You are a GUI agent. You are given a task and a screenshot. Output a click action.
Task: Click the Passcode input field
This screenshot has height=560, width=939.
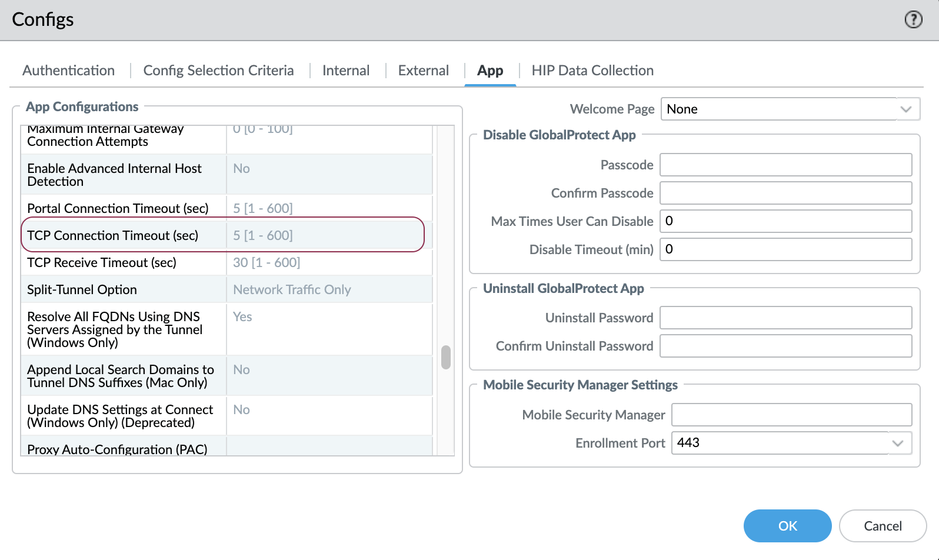[785, 165]
